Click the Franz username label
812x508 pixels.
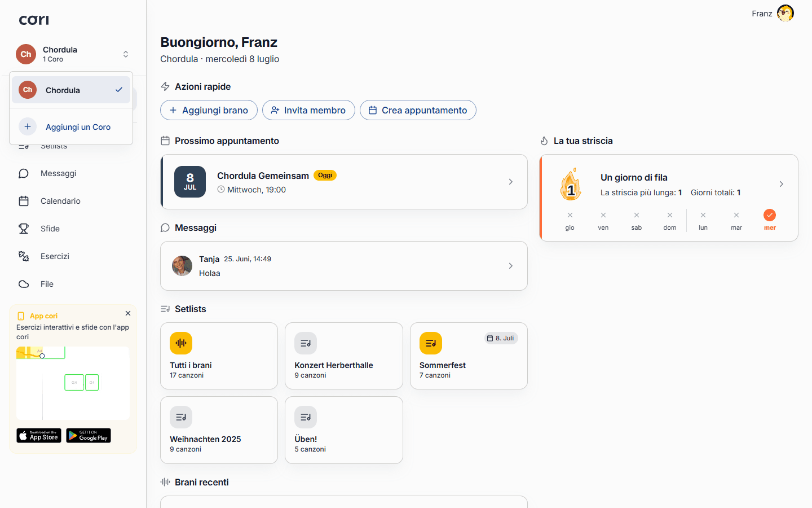click(x=762, y=14)
